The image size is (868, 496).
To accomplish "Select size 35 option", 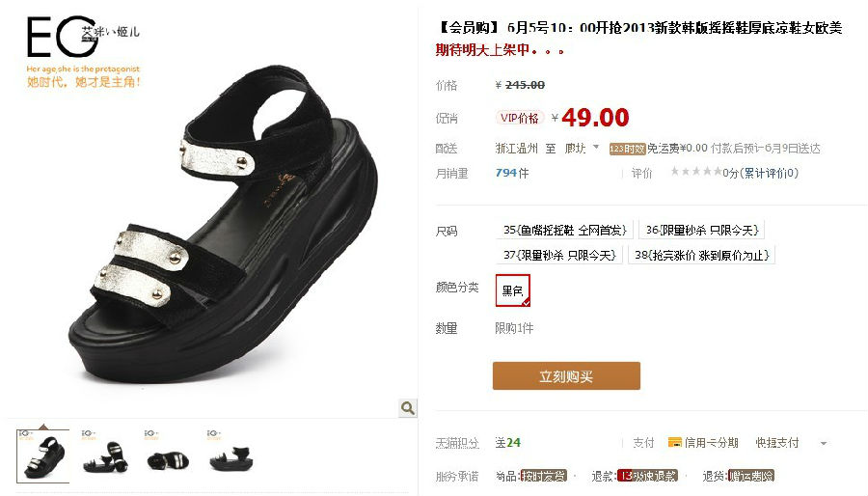I will pos(564,230).
